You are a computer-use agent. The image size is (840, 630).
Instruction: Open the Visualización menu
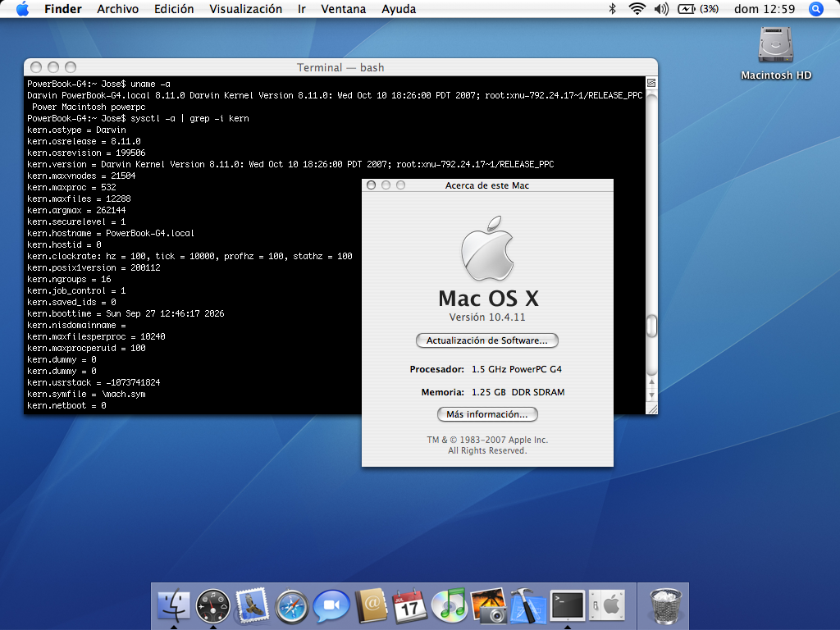pos(246,8)
